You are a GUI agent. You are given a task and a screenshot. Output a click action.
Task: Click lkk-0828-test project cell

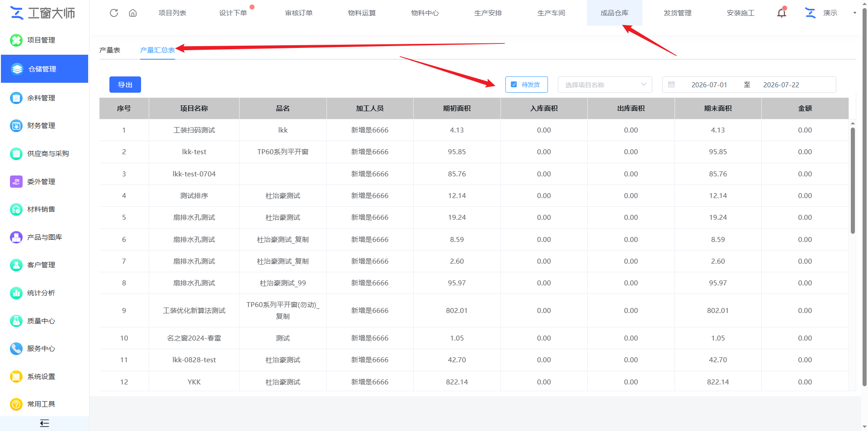pos(194,360)
